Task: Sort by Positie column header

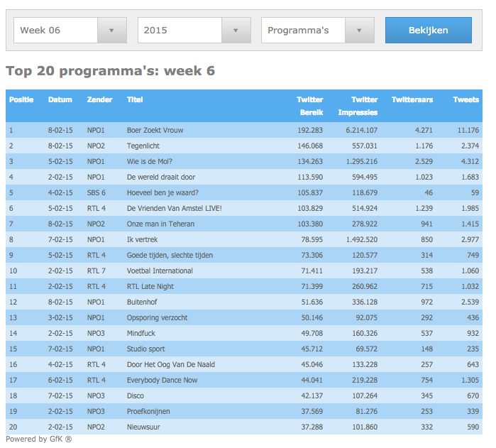Action: point(21,100)
